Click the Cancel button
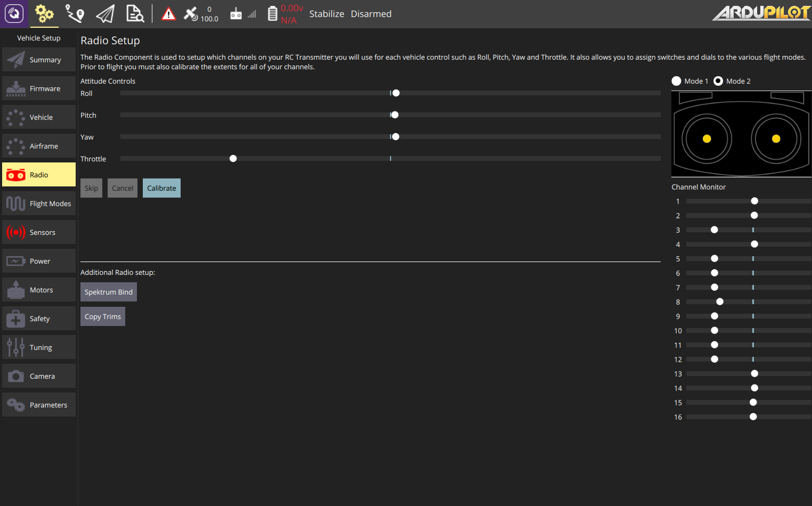Viewport: 812px width, 506px height. point(123,188)
